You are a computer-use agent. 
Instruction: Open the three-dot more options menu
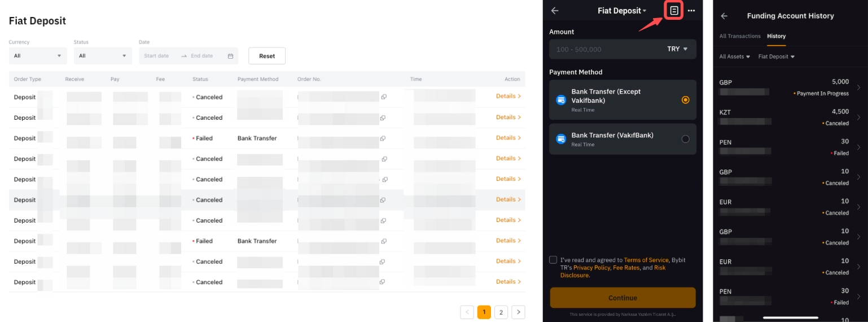(691, 11)
